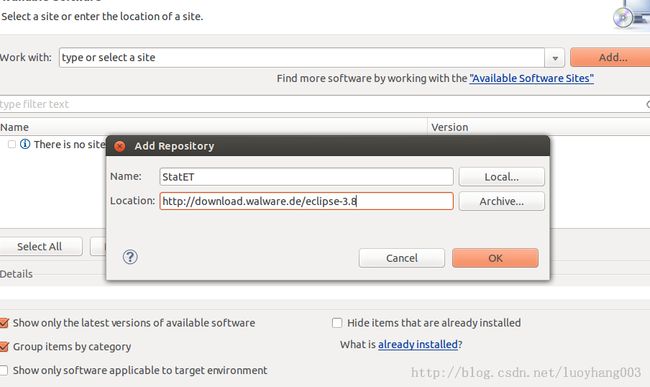The image size is (650, 387).
Task: Click the info icon beside 'There is no site'
Action: (25, 144)
